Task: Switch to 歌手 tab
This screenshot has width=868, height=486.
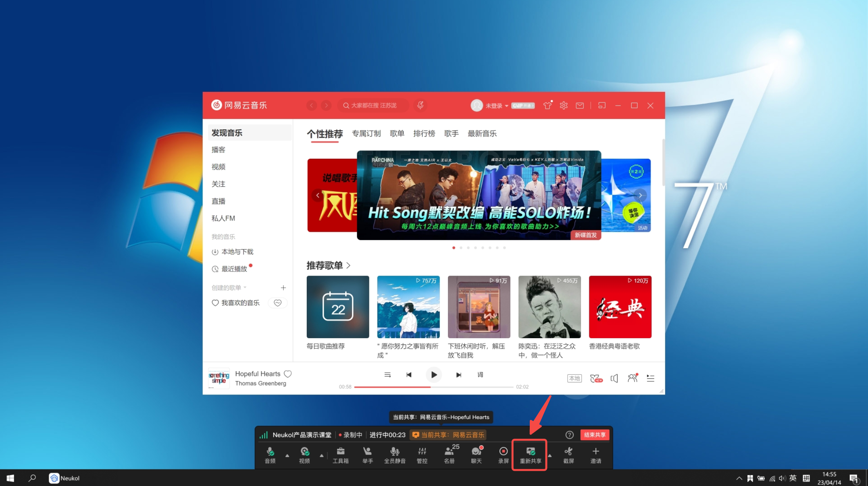Action: click(451, 133)
